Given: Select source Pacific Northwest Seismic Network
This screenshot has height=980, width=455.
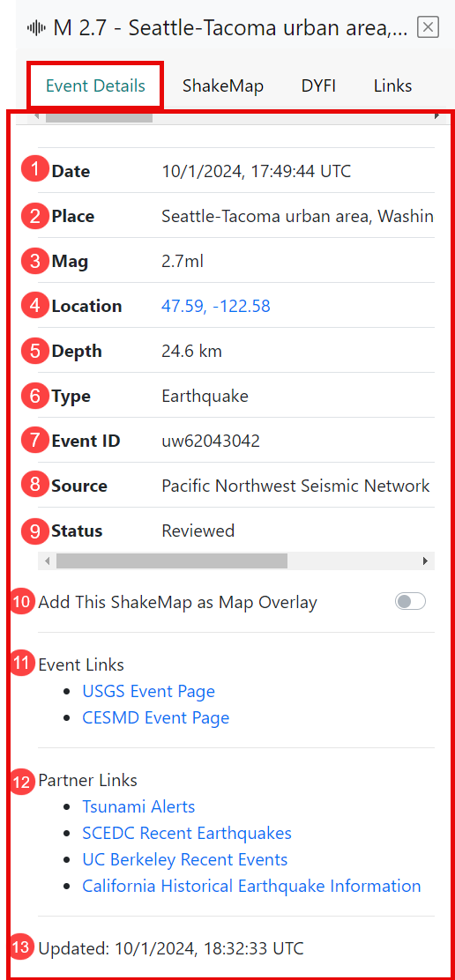Looking at the screenshot, I should pos(295,486).
